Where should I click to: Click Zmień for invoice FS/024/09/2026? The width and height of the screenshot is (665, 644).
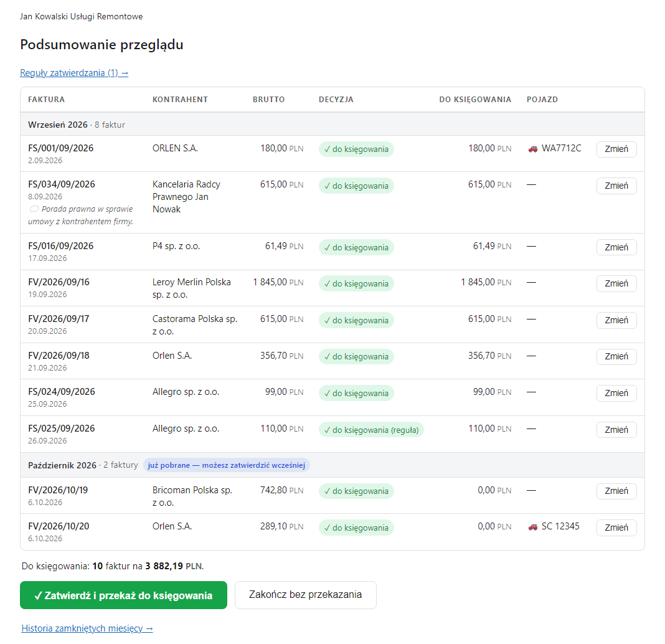(616, 393)
